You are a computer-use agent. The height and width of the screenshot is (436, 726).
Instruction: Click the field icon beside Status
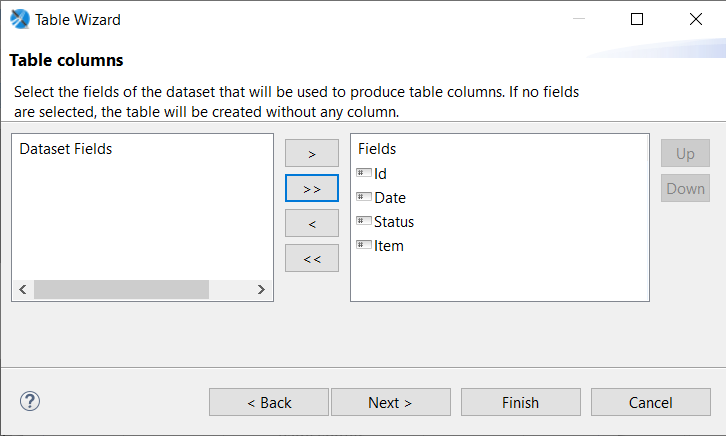[x=363, y=221]
